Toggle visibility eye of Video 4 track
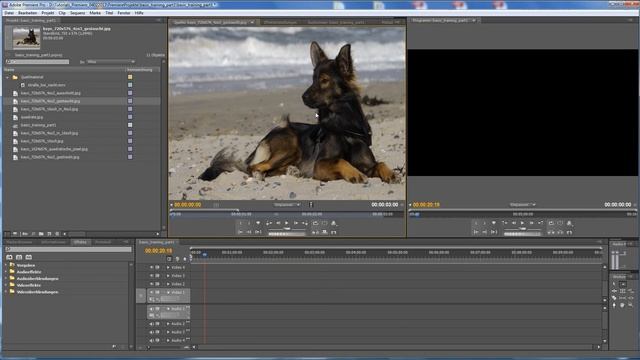Image resolution: width=640 pixels, height=360 pixels. 151,267
